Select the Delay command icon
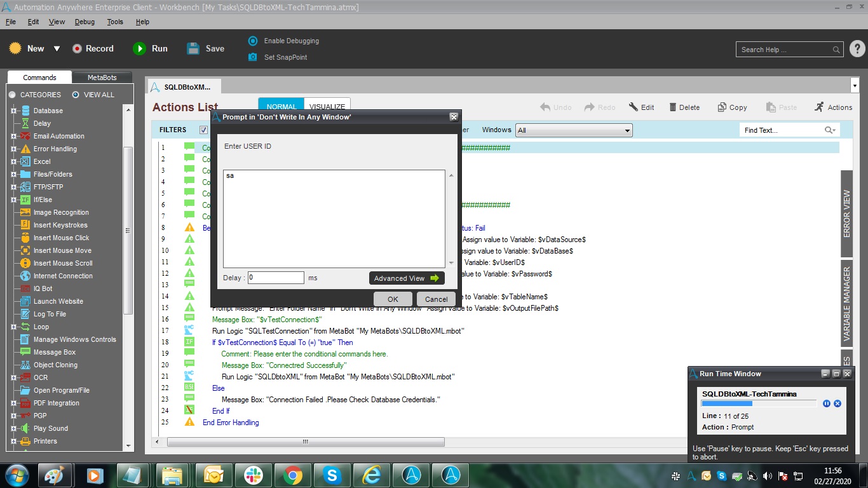868x488 pixels. click(x=25, y=123)
